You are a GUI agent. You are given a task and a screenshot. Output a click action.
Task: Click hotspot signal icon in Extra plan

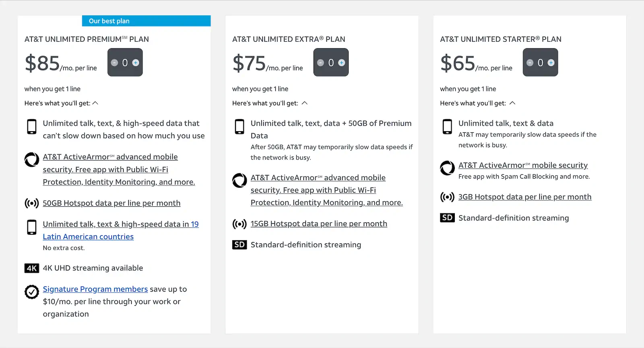(x=239, y=224)
